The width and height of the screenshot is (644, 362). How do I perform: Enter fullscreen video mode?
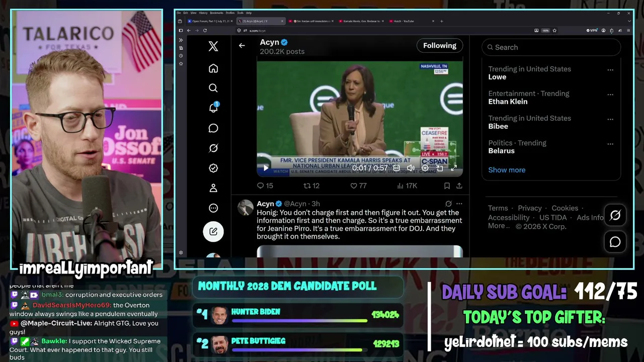pos(454,168)
